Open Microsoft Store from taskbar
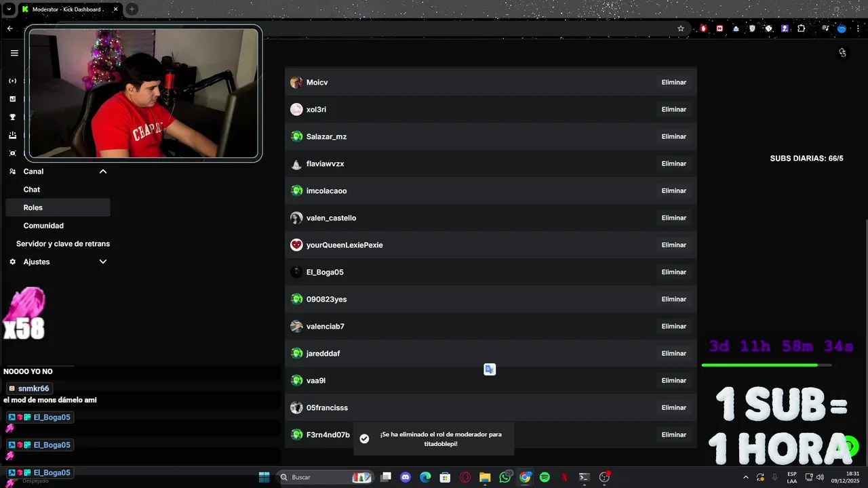Screen dimensions: 868x488 coord(445,477)
